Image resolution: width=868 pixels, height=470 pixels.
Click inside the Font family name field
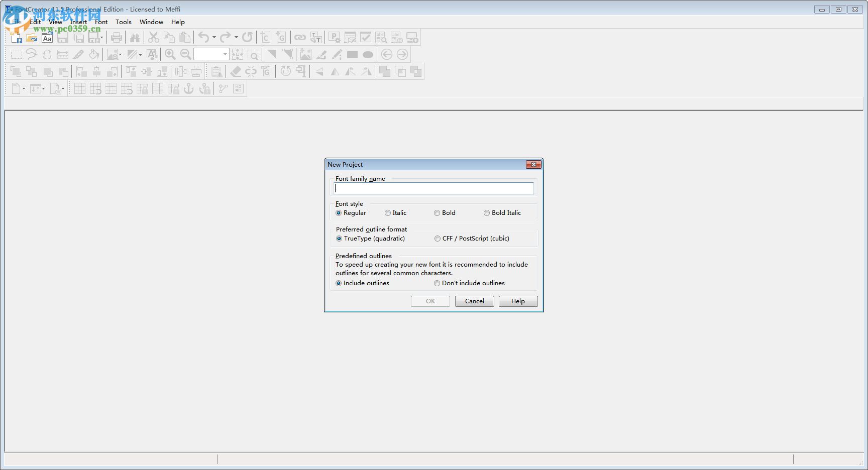click(433, 188)
